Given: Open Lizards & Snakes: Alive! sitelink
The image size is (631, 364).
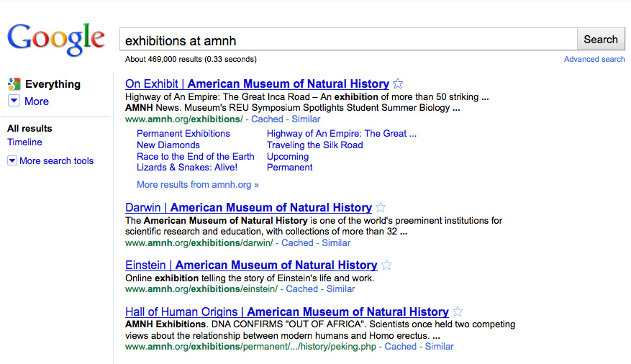Looking at the screenshot, I should tap(187, 168).
